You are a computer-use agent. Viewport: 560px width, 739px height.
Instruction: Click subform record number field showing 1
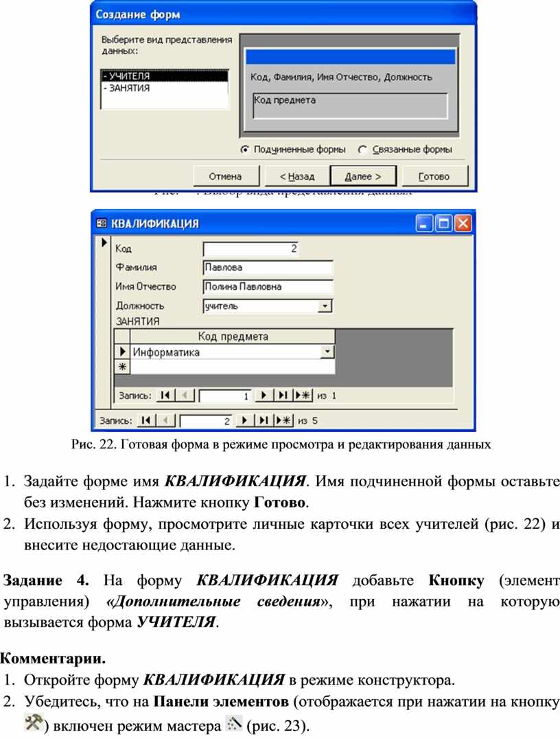coord(226,396)
